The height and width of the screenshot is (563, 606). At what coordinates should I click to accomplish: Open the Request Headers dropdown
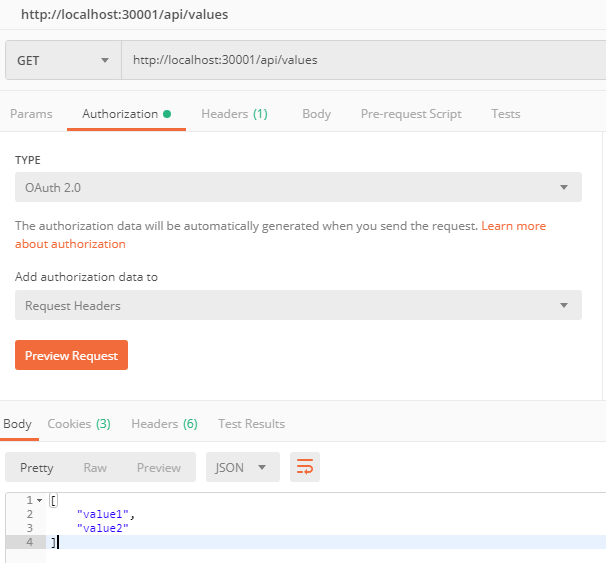coord(298,305)
